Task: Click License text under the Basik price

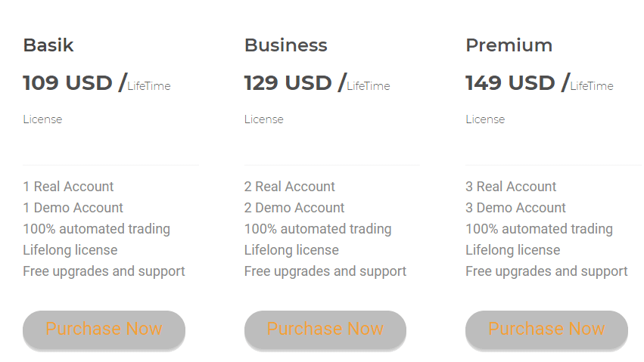Action: pos(42,119)
